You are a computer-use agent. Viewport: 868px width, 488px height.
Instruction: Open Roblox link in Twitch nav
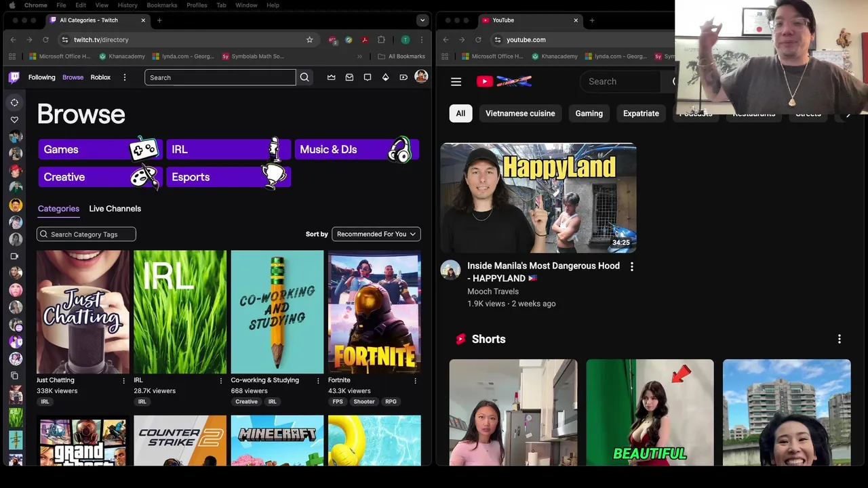[x=100, y=77]
